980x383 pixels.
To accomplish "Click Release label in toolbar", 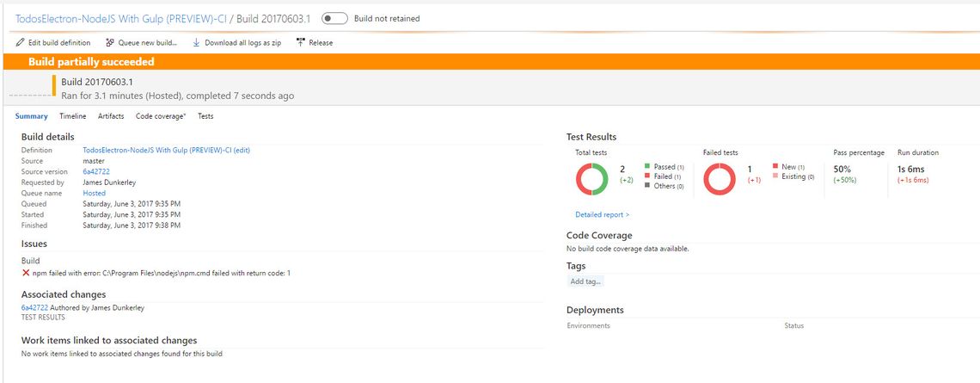I will pyautogui.click(x=321, y=42).
